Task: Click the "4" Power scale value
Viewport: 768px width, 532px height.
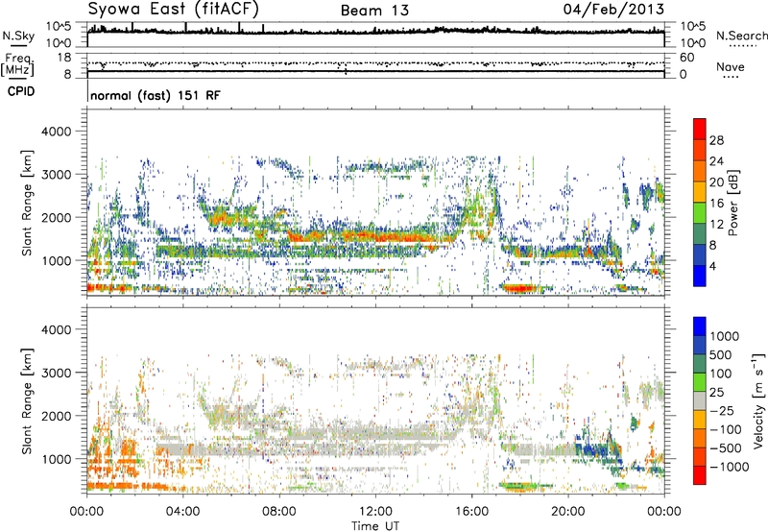Action: (x=712, y=266)
